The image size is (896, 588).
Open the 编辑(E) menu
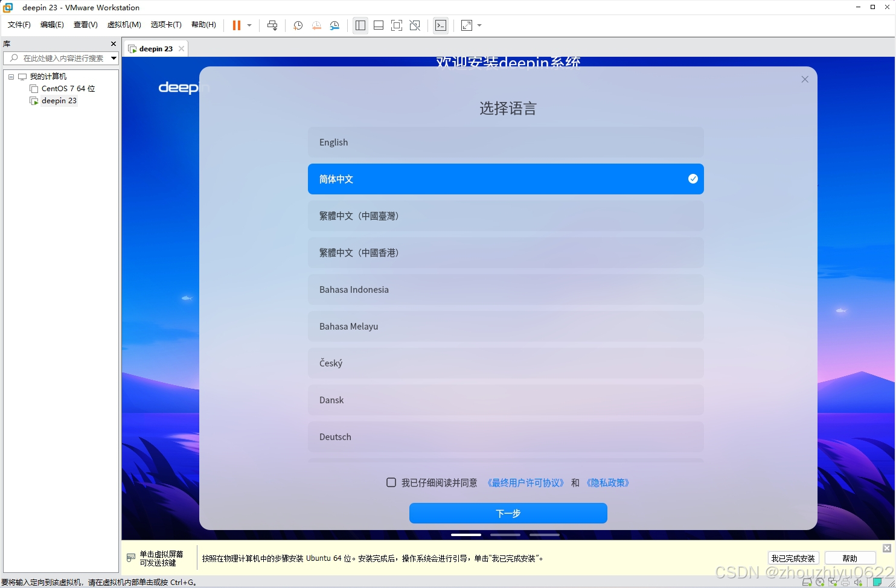click(52, 25)
